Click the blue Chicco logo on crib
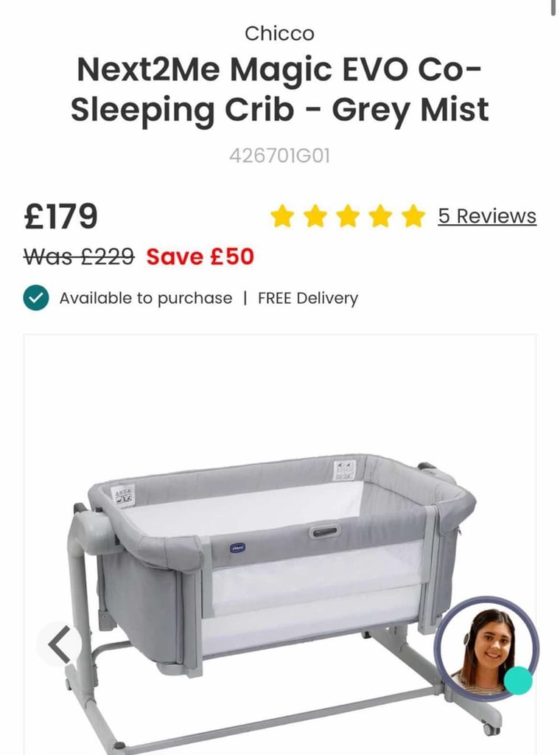 (238, 548)
